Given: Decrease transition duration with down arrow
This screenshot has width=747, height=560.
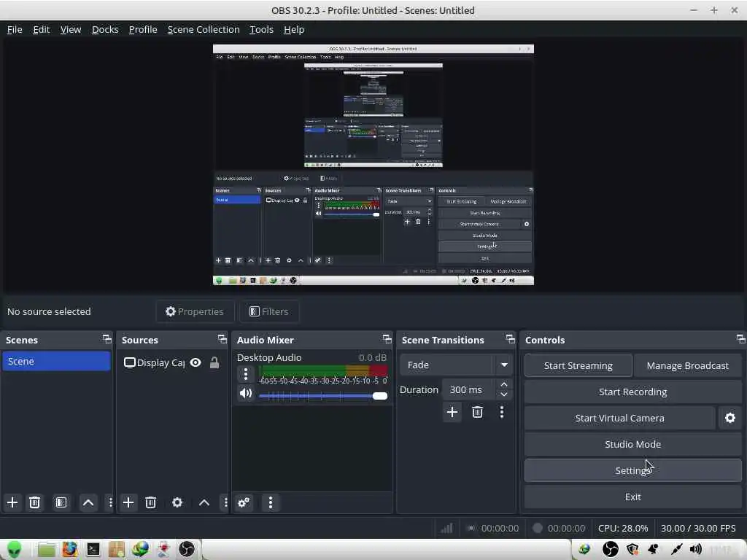Looking at the screenshot, I should click(504, 394).
